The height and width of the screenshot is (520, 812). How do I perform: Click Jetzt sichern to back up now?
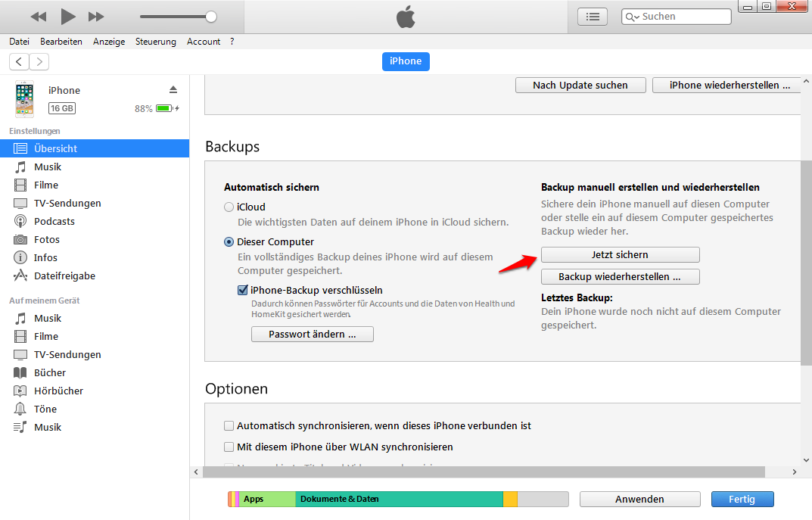click(x=621, y=255)
